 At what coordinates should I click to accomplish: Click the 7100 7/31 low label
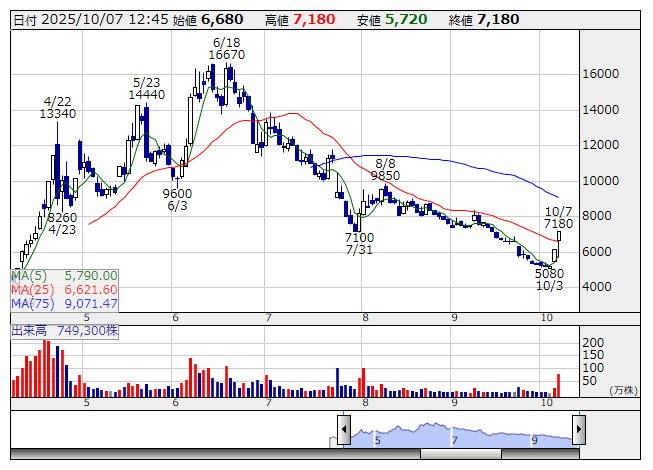pos(359,244)
